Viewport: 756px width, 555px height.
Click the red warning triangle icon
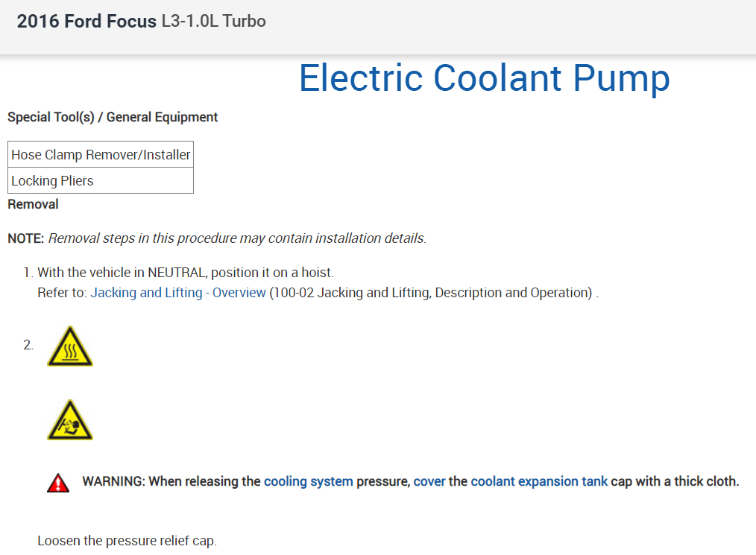(x=58, y=483)
